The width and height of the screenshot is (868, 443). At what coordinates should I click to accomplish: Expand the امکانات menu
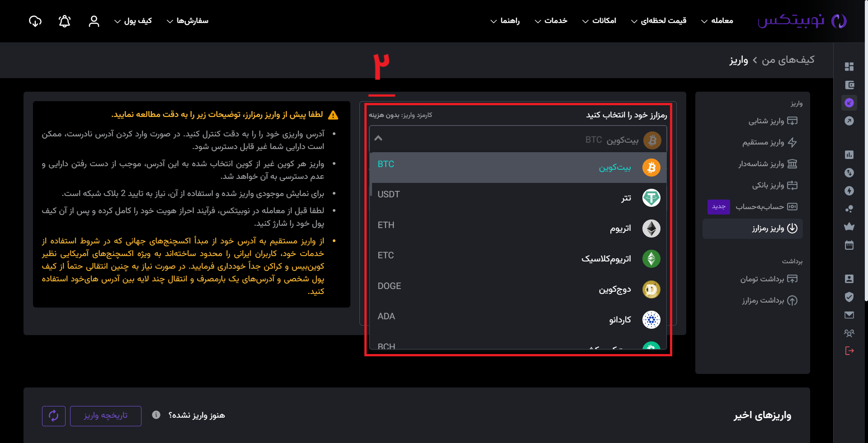pos(599,21)
